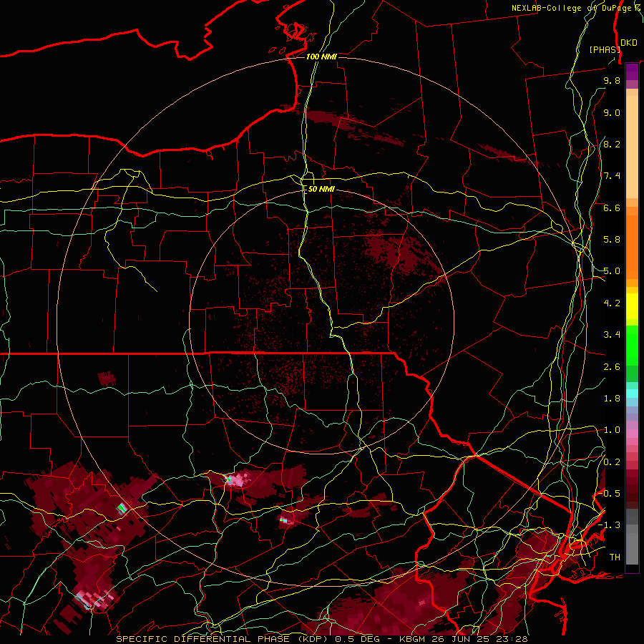Click the 0.2 scale value label
Image resolution: width=644 pixels, height=644 pixels.
pyautogui.click(x=612, y=462)
